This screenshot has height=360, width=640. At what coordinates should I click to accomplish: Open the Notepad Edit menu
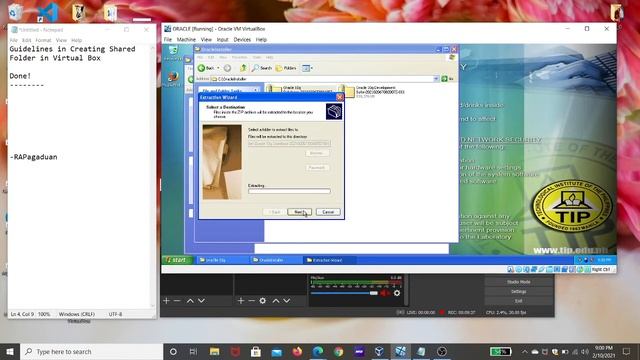(x=27, y=40)
